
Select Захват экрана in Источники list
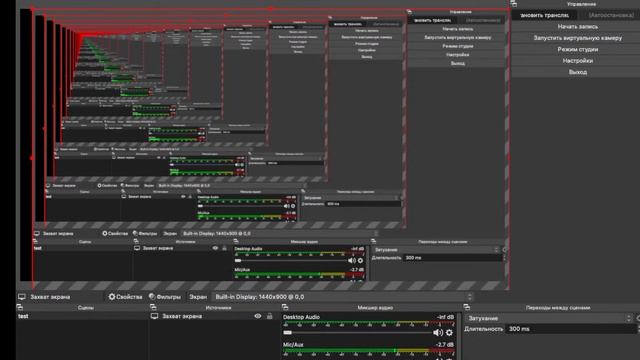[182, 316]
